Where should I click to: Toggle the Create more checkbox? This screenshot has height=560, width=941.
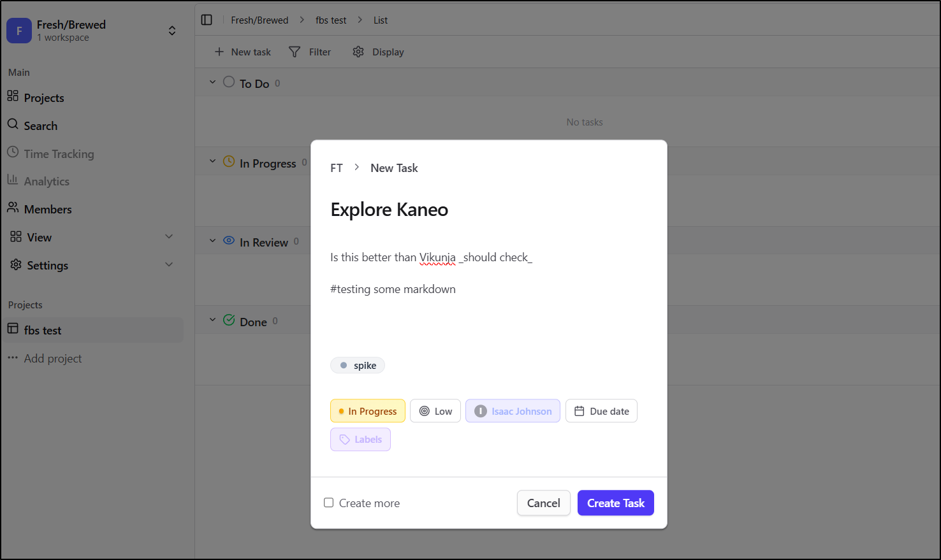click(x=328, y=503)
